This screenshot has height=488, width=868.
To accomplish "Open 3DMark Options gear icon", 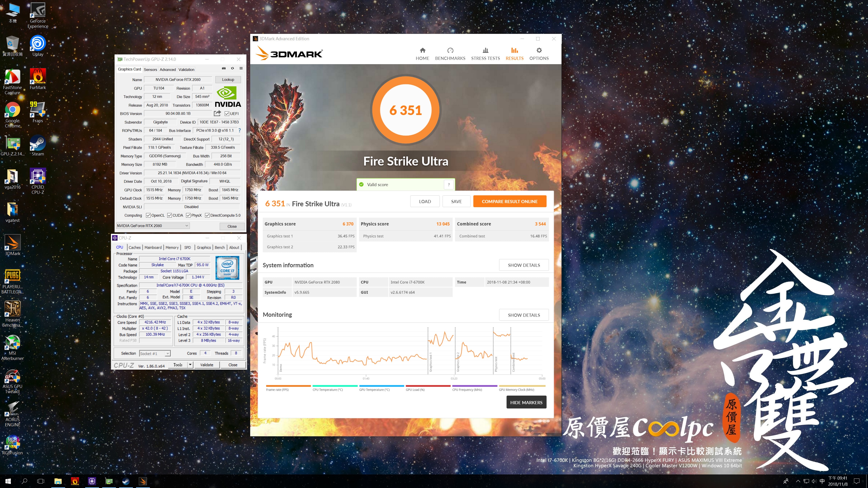I will (539, 51).
